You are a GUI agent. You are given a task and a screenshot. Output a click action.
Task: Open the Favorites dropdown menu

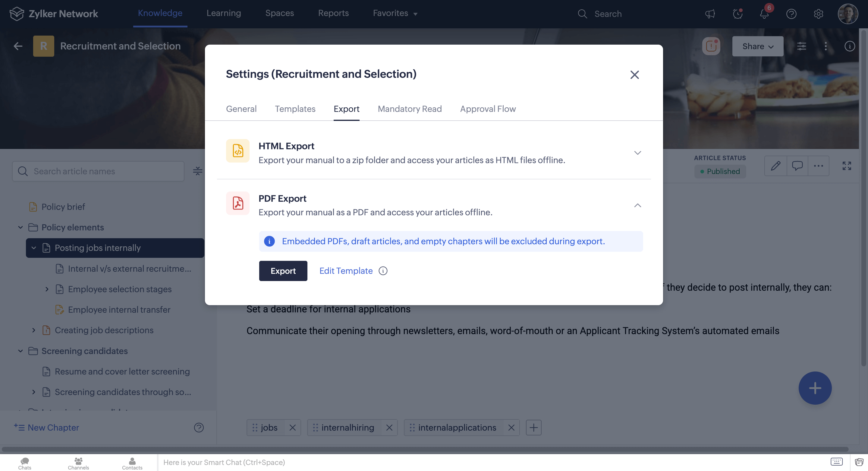395,13
